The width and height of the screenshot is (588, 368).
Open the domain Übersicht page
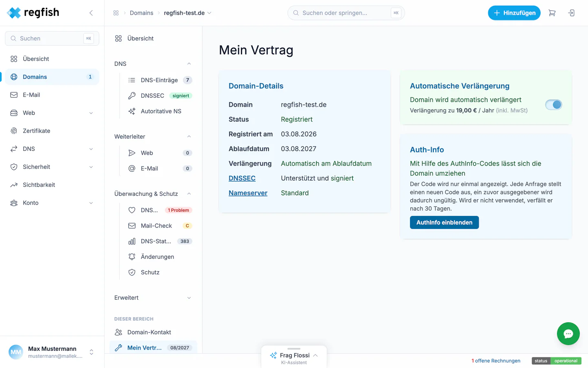coord(153,38)
